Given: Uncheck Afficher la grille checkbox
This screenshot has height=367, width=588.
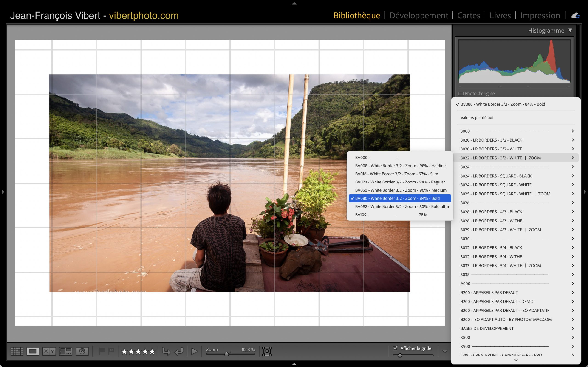Looking at the screenshot, I should [x=395, y=348].
